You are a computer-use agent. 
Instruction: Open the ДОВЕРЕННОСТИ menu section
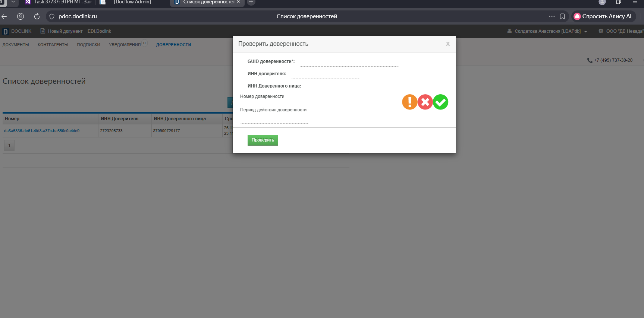[173, 45]
